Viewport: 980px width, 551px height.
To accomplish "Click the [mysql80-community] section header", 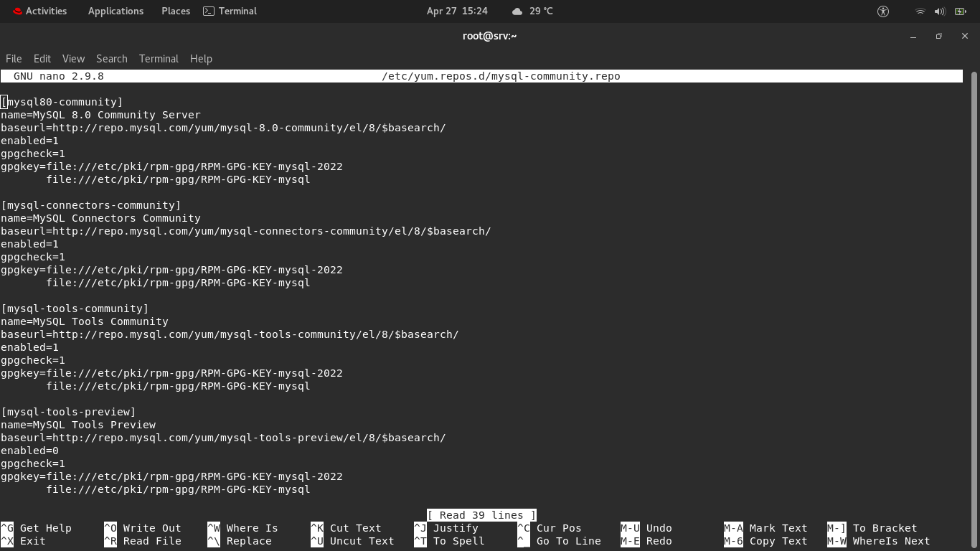I will click(x=62, y=102).
